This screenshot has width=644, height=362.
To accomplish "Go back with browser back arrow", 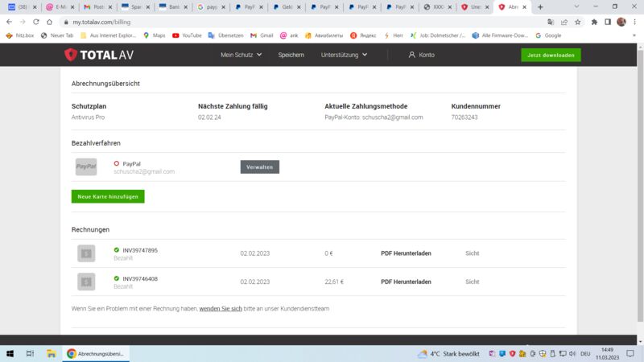I will (x=9, y=22).
